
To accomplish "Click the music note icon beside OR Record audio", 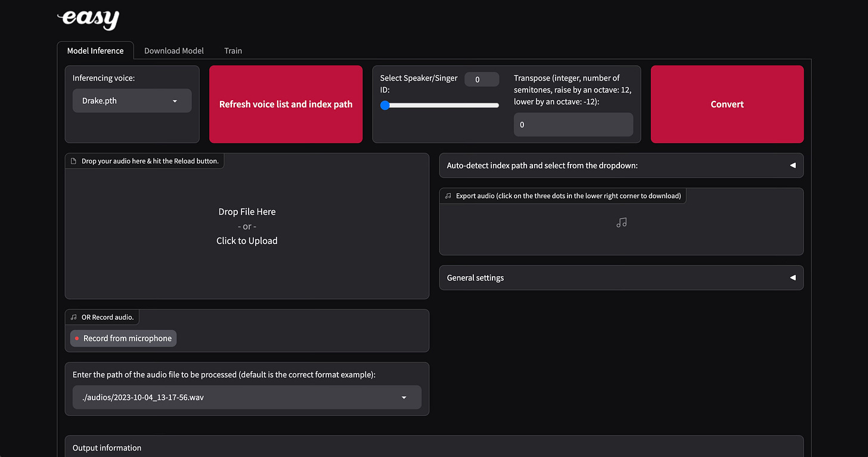I will (x=74, y=317).
